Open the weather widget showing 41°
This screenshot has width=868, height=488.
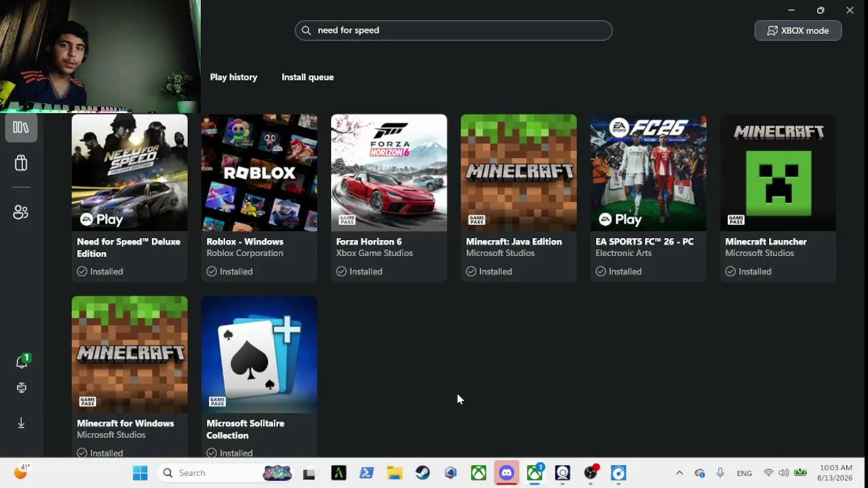coord(22,472)
